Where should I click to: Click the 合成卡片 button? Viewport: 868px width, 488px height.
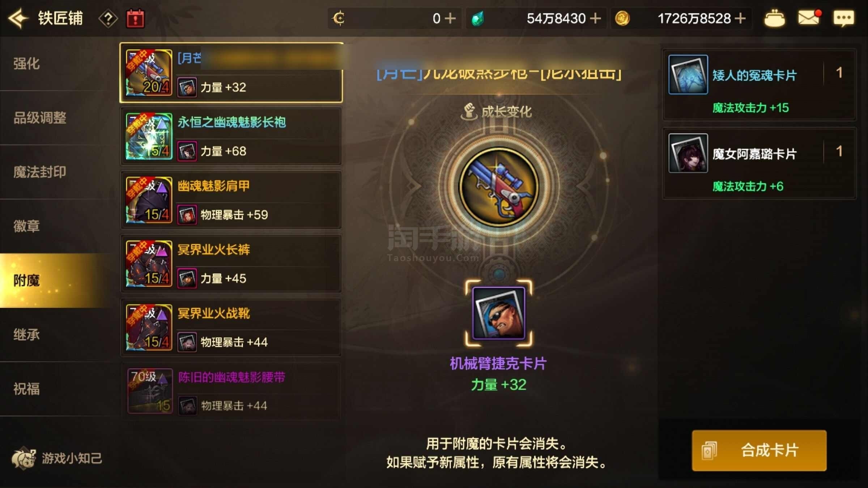759,450
